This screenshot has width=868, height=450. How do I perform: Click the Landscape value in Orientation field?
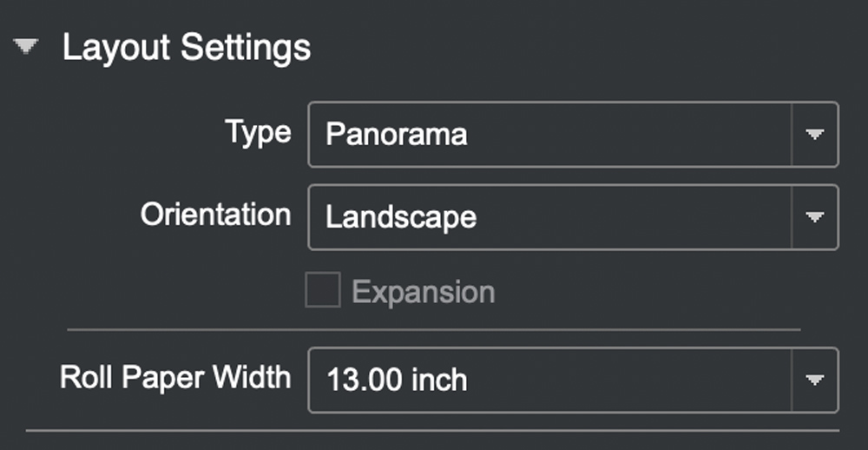coord(401,217)
